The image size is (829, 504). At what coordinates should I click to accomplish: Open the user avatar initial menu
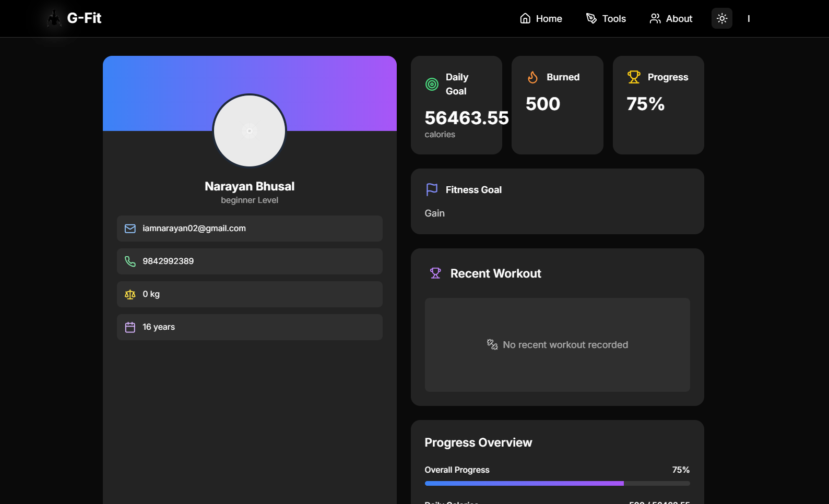click(749, 19)
